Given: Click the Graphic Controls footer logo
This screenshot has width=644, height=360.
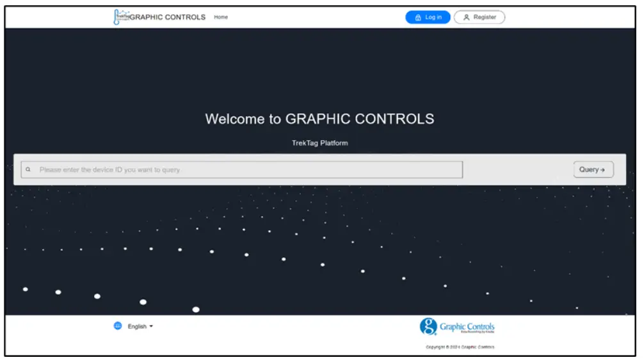Looking at the screenshot, I should coord(457,327).
